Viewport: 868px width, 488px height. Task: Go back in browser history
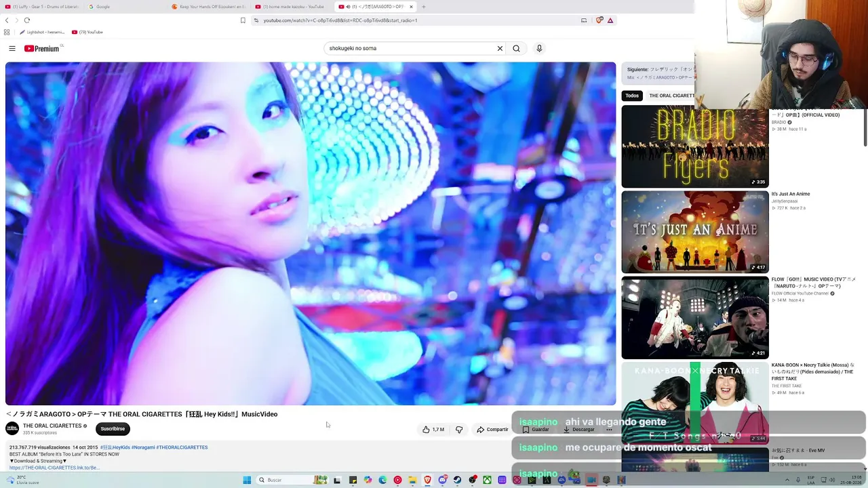pyautogui.click(x=7, y=20)
